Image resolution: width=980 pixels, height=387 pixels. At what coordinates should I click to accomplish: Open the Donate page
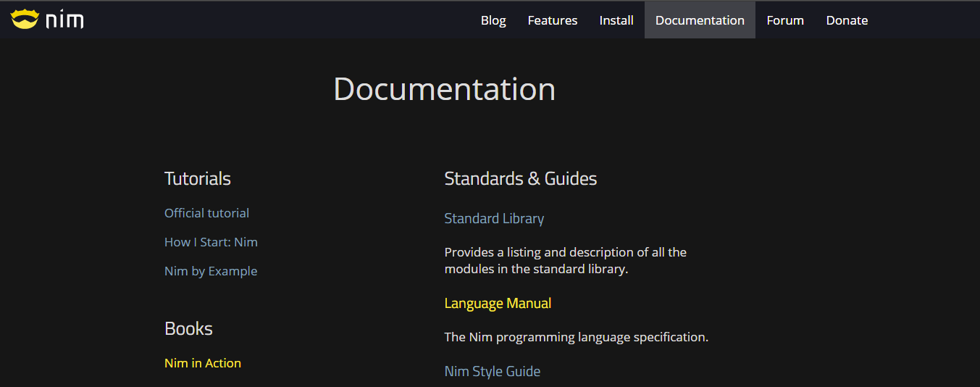point(847,20)
